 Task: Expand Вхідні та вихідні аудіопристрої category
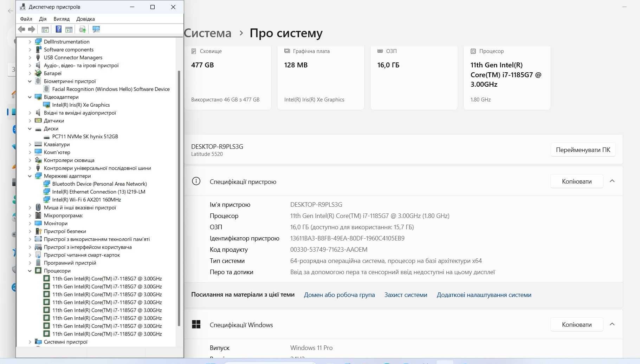30,113
